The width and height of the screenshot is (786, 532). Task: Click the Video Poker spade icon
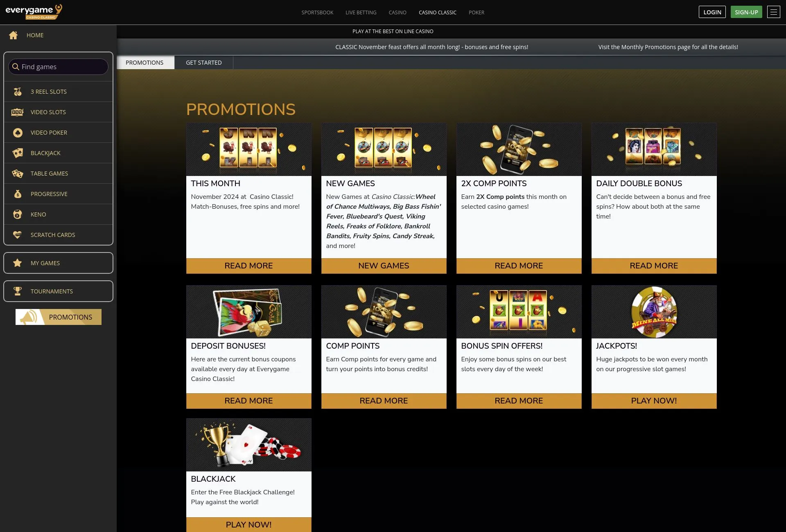tap(17, 133)
